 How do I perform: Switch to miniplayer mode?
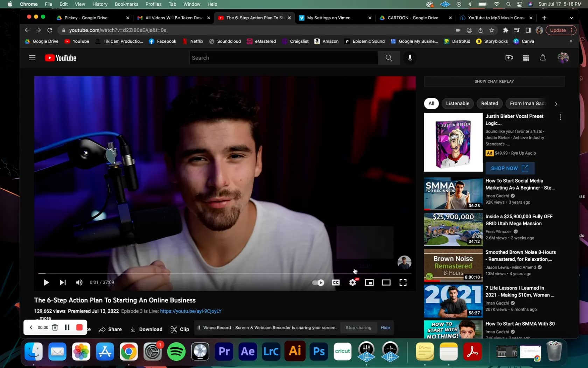[x=369, y=282]
